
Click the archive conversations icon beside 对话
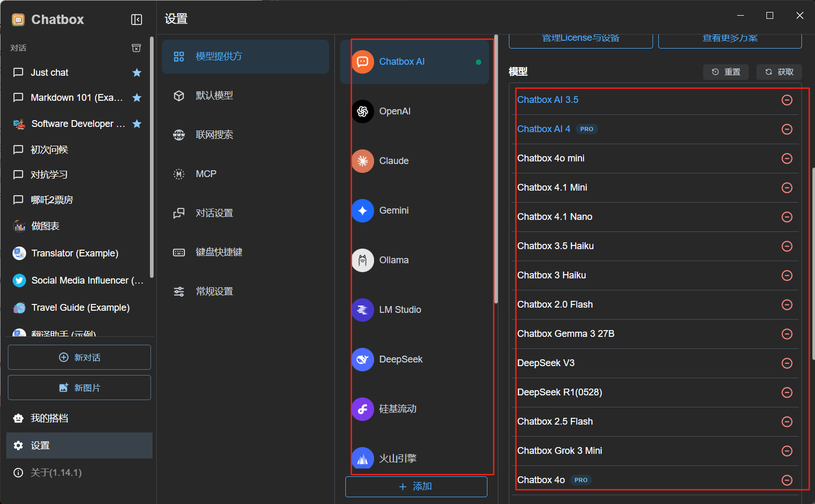coord(136,48)
